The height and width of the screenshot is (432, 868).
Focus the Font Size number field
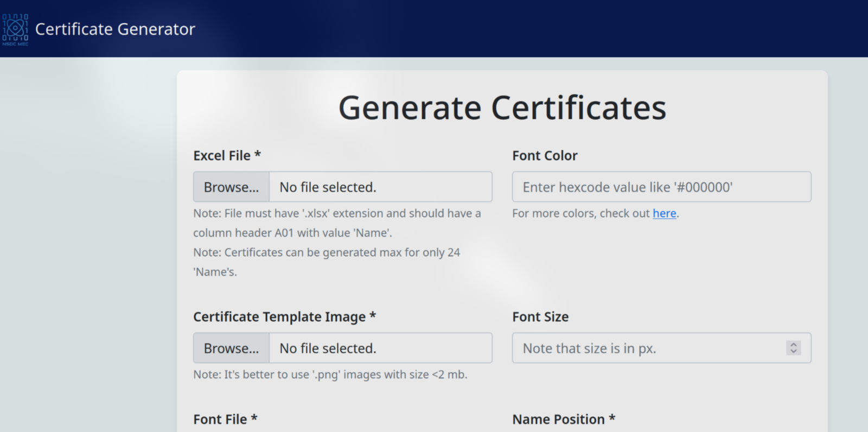pos(662,348)
